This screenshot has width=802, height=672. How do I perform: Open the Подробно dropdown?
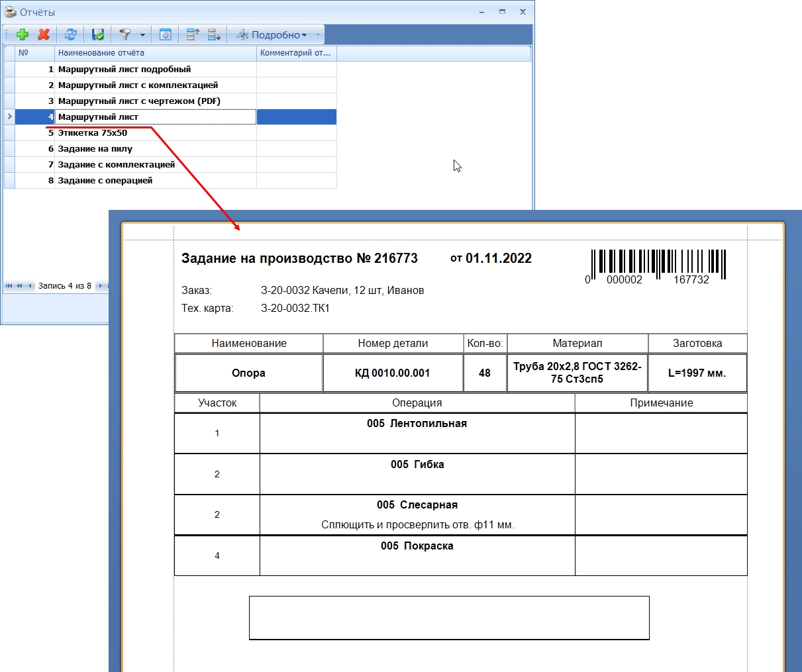[272, 35]
